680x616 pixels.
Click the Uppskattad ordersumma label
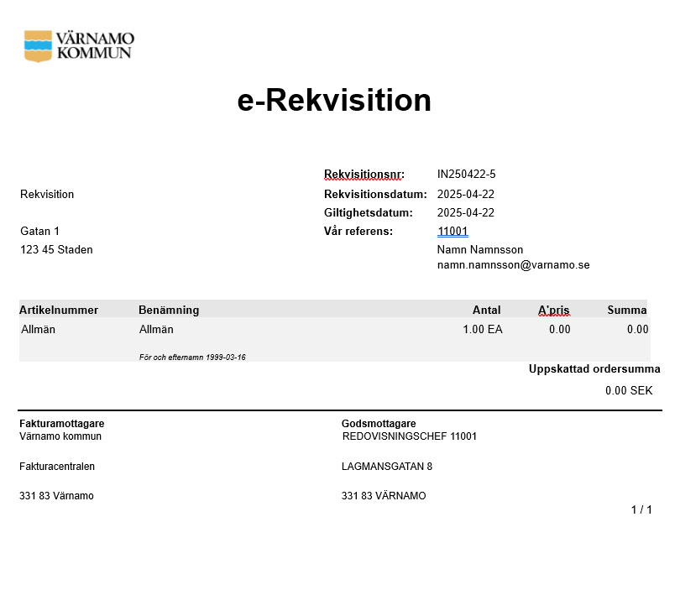(x=594, y=369)
